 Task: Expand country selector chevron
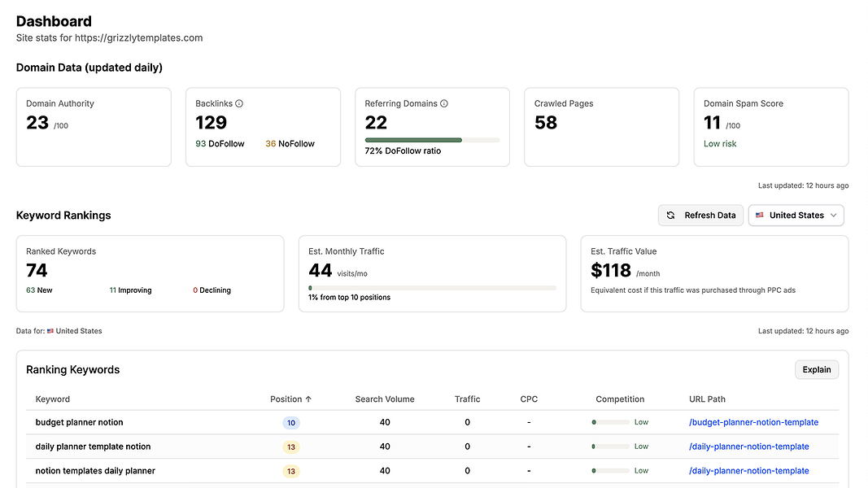click(x=833, y=216)
